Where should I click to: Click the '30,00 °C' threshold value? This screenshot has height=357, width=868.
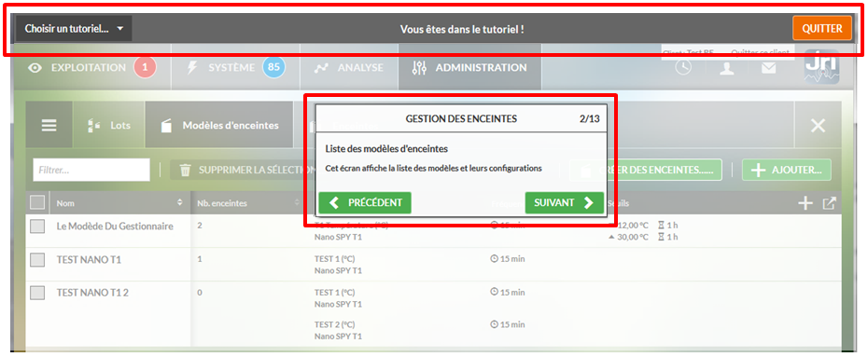pos(632,237)
